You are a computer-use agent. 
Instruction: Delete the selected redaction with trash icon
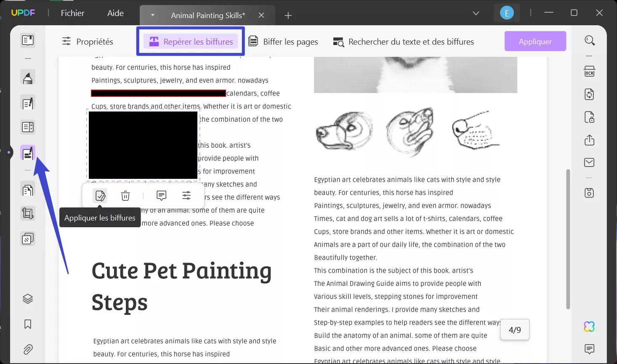click(125, 196)
